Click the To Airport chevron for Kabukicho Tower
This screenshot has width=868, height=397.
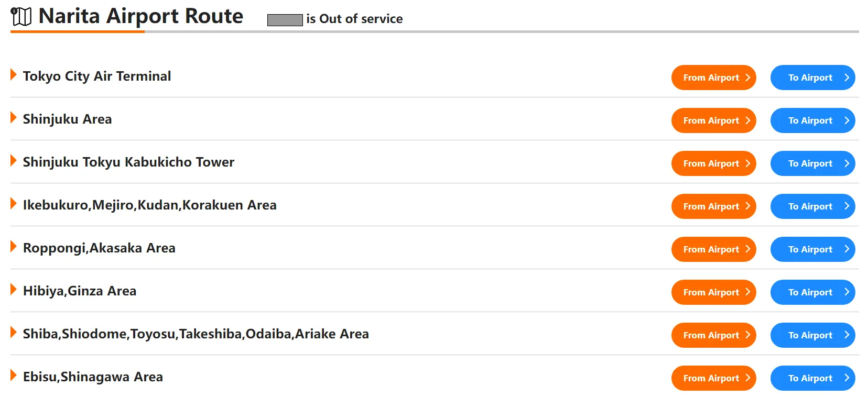847,163
